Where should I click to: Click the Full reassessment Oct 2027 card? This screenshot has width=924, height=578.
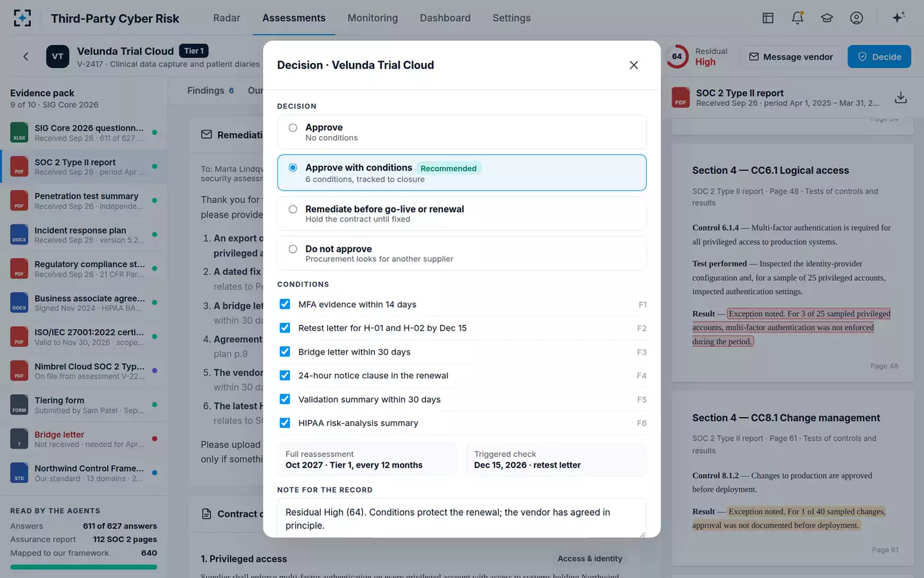coord(368,459)
